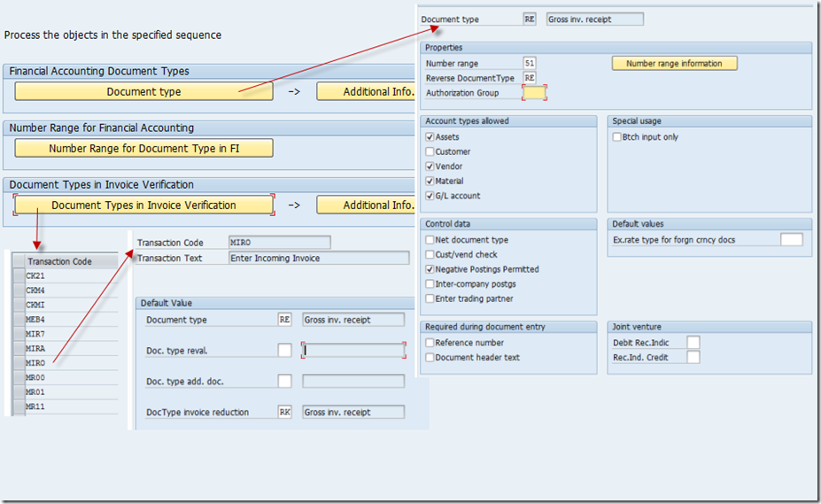Click the Transaction Code column header
The height and width of the screenshot is (504, 821).
(72, 261)
